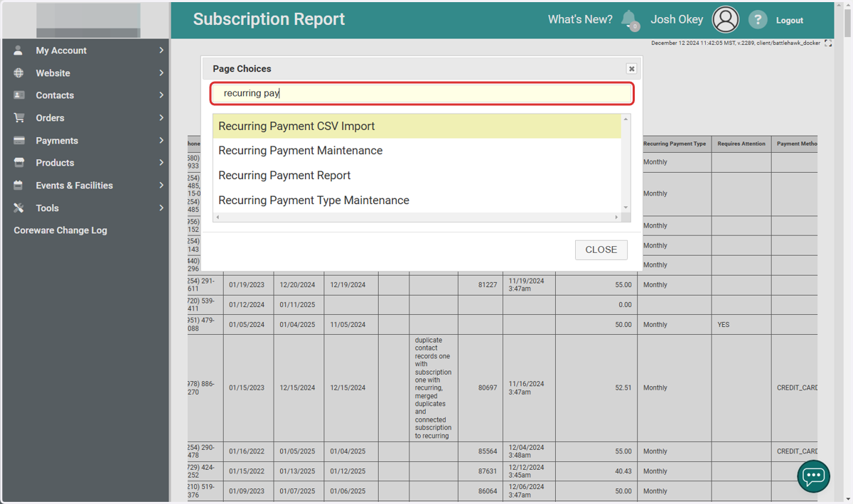Select Recurring Payment Maintenance
The width and height of the screenshot is (853, 504).
tap(417, 151)
